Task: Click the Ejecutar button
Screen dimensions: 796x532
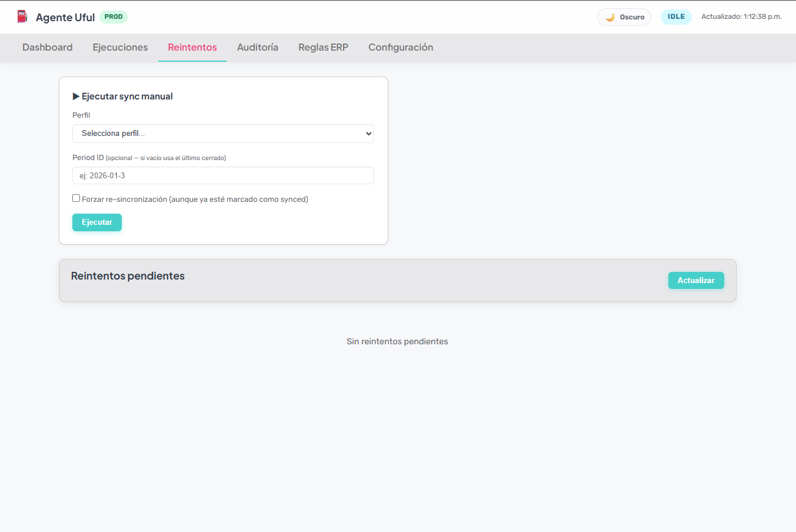Action: click(x=97, y=222)
